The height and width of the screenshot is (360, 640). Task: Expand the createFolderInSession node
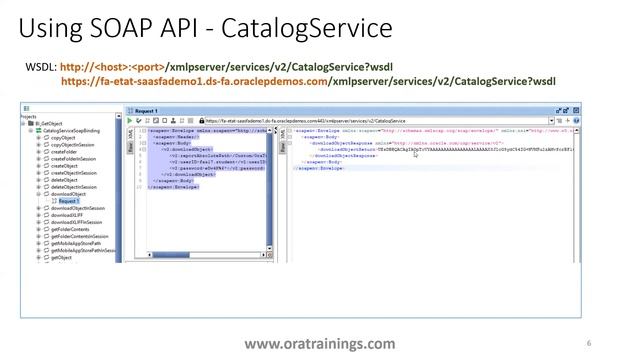[x=39, y=159]
